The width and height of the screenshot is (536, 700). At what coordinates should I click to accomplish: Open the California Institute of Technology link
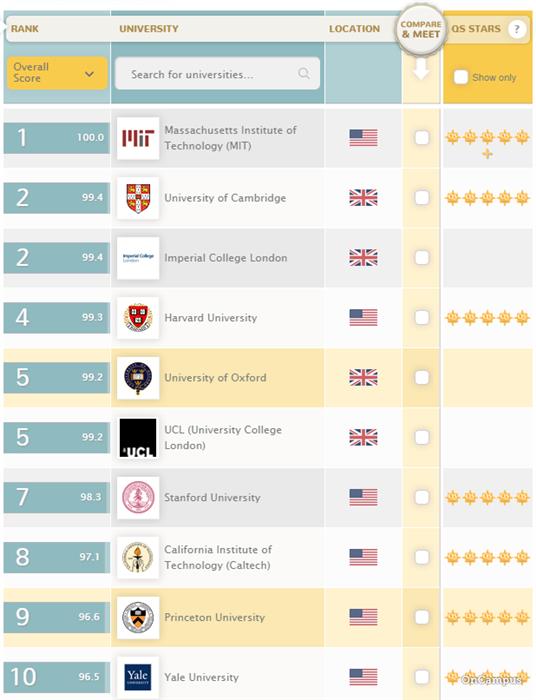click(218, 557)
